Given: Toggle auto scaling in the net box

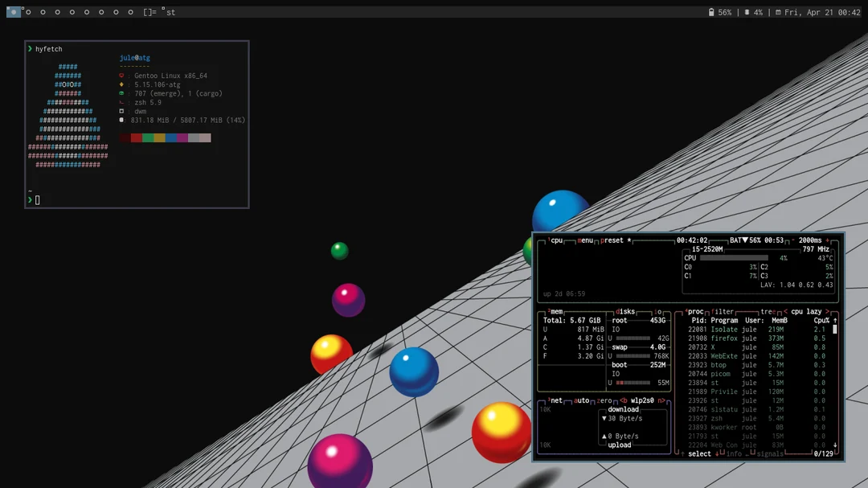Looking at the screenshot, I should [x=581, y=400].
